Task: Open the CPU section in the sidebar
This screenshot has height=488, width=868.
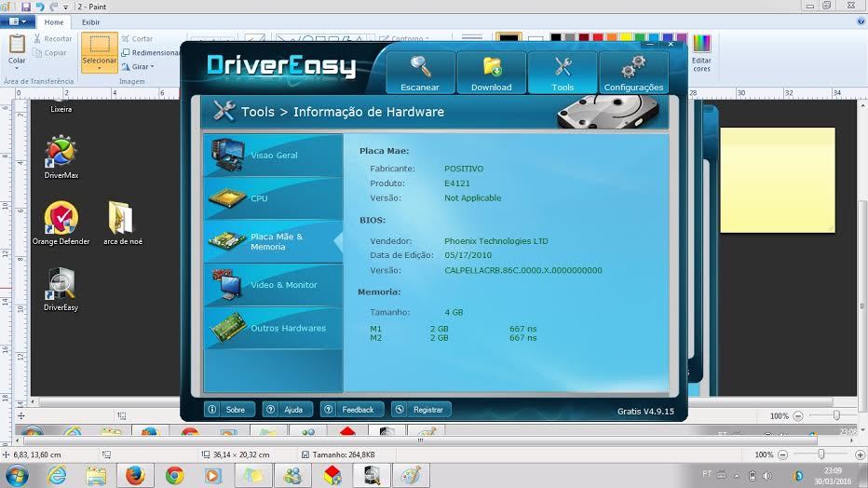Action: point(274,198)
